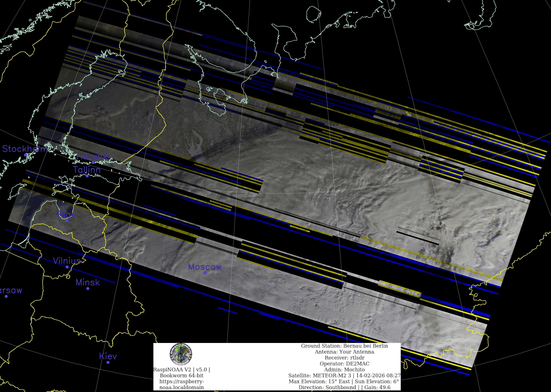Click the Tallinn city marker dot

[87, 176]
